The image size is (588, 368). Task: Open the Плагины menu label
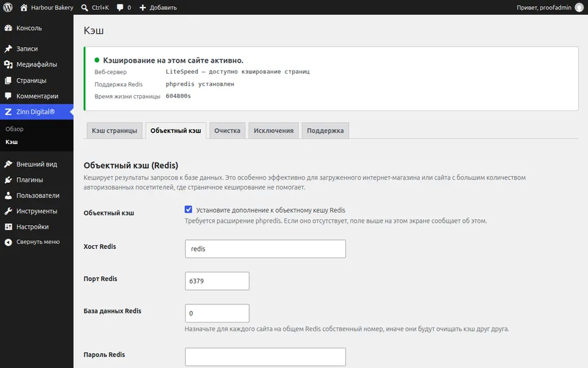[29, 180]
